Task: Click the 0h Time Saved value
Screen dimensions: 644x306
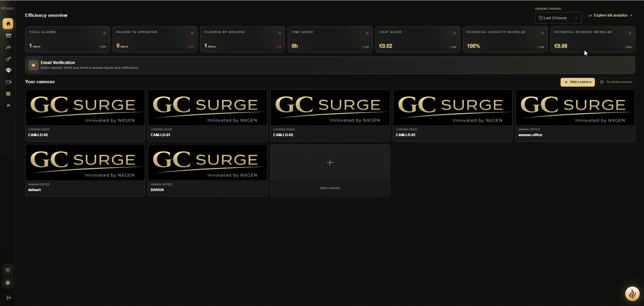Action: (295, 46)
